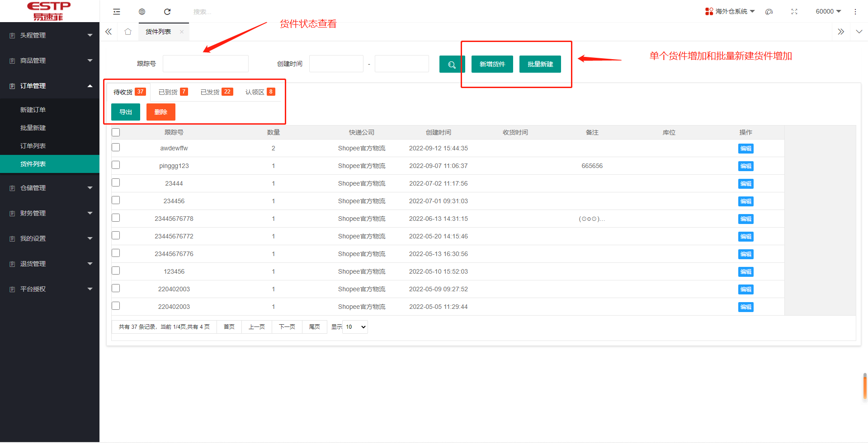Open 订单列表 in the sidebar
The width and height of the screenshot is (868, 443).
[33, 146]
